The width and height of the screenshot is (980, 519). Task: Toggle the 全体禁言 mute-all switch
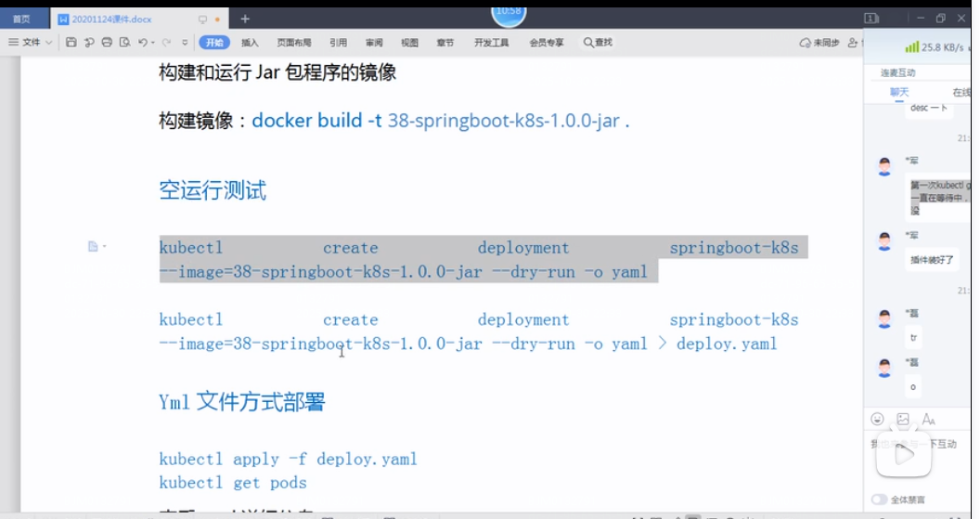879,499
